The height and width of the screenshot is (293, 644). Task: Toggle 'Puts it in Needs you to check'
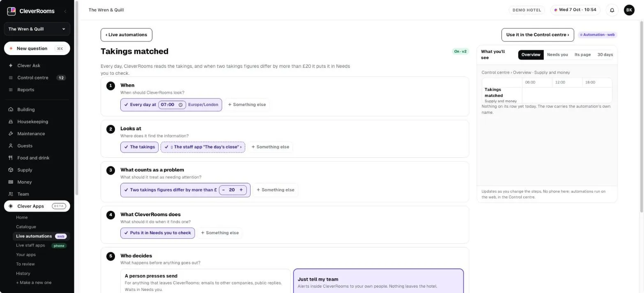tap(157, 233)
